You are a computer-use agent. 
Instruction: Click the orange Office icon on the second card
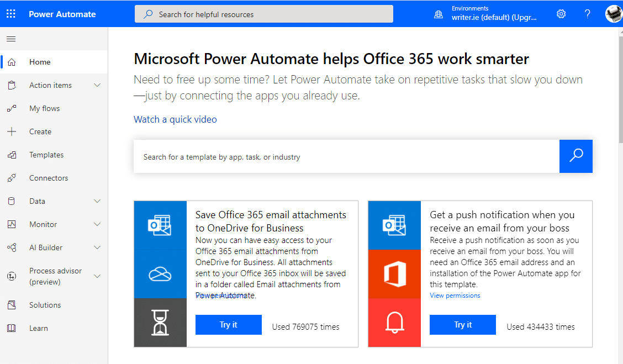[394, 274]
